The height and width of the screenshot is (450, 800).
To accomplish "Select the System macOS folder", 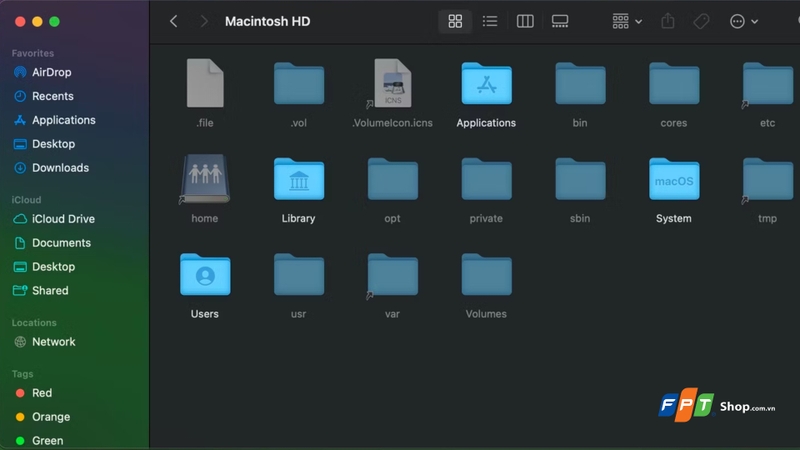I will (674, 179).
